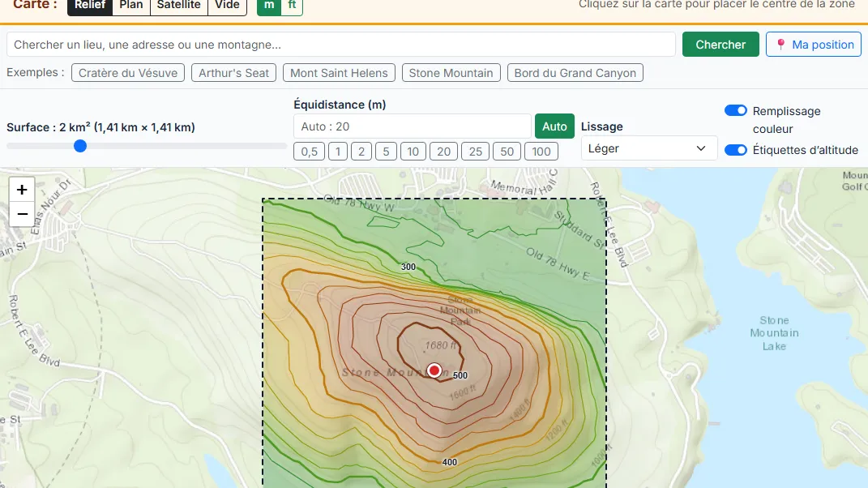The height and width of the screenshot is (488, 868).
Task: Open the Lissage dropdown
Action: pyautogui.click(x=649, y=148)
